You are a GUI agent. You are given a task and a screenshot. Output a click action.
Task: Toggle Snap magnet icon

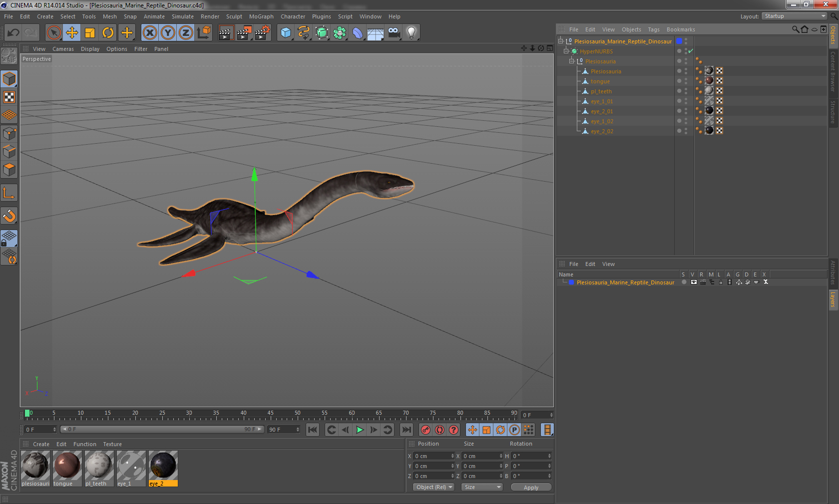pos(9,216)
